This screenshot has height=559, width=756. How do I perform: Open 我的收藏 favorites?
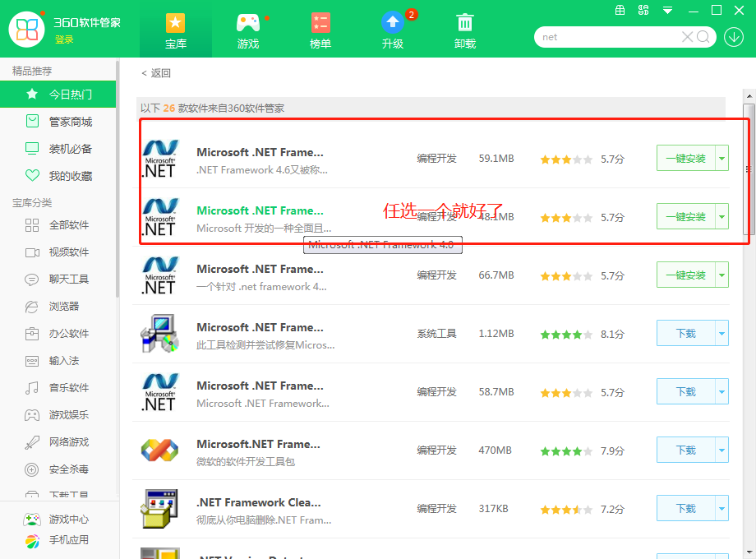point(58,176)
